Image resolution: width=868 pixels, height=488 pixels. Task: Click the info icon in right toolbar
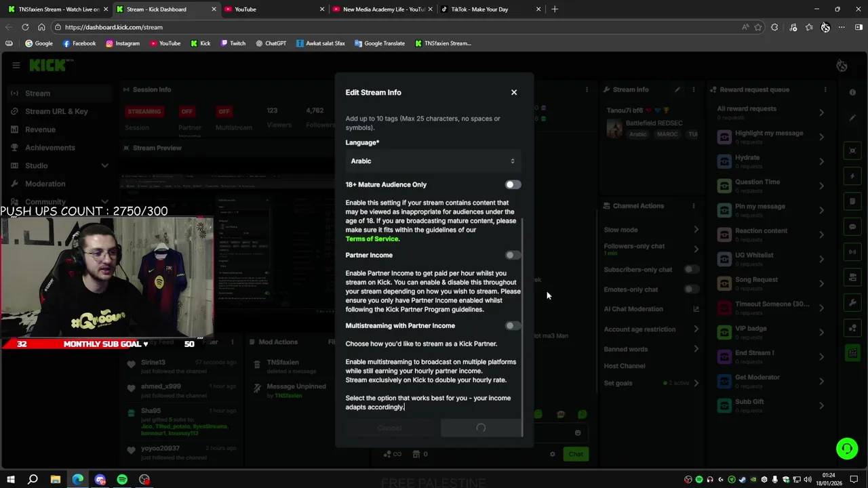[x=852, y=92]
